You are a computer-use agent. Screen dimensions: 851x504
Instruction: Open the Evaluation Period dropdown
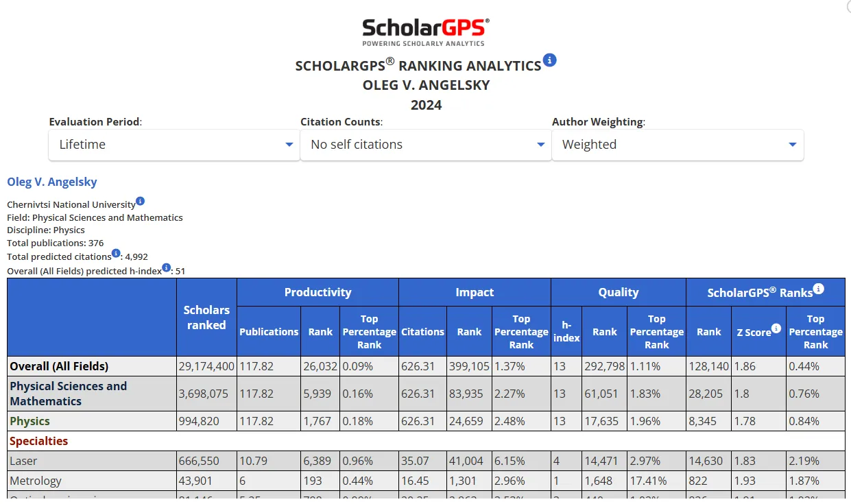pos(174,145)
